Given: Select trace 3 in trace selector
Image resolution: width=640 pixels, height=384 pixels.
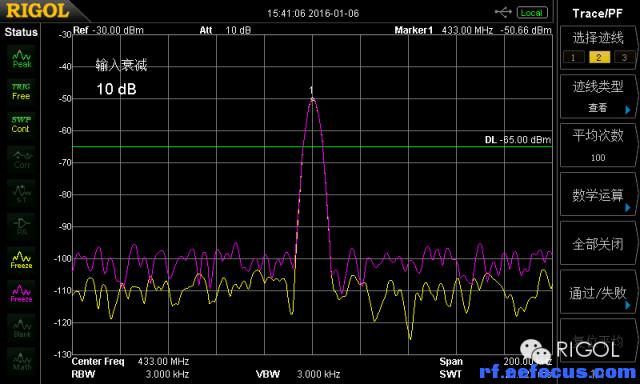Looking at the screenshot, I should (x=624, y=57).
